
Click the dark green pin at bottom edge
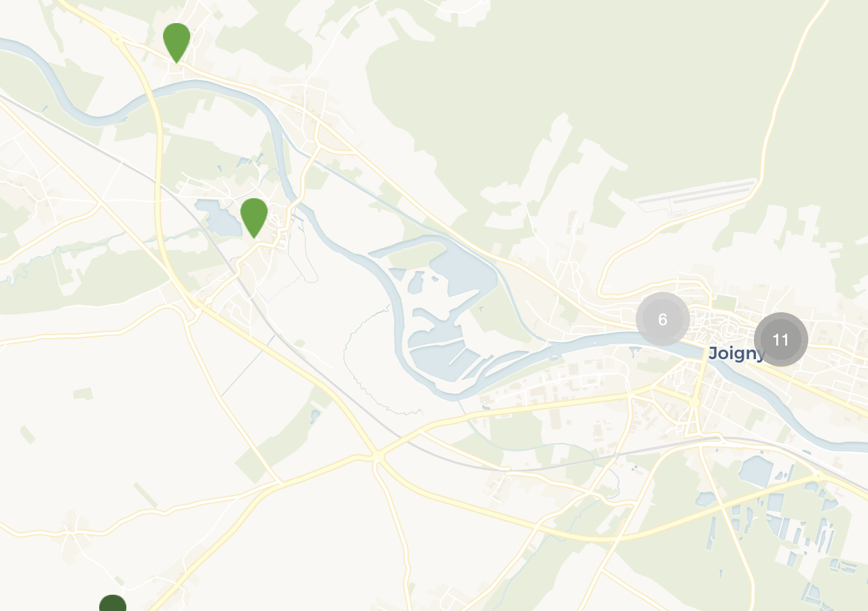113,603
